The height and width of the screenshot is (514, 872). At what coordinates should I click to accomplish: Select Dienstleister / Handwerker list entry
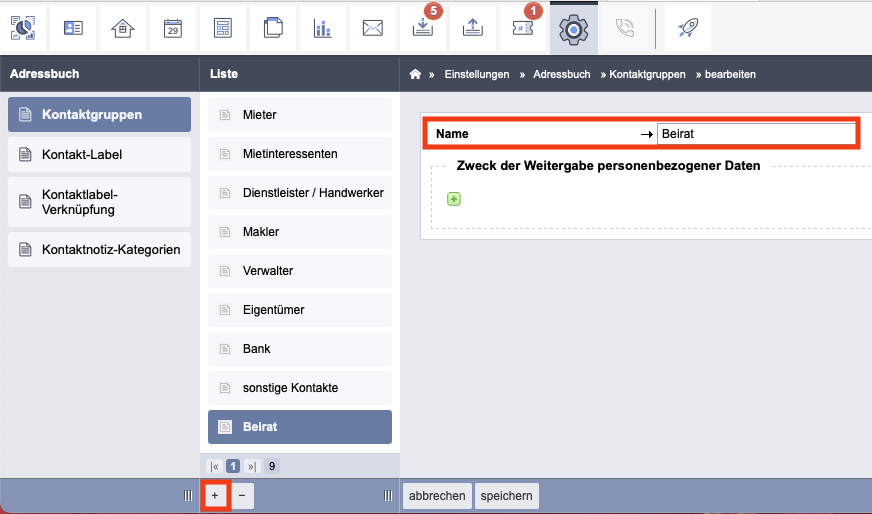pyautogui.click(x=300, y=192)
